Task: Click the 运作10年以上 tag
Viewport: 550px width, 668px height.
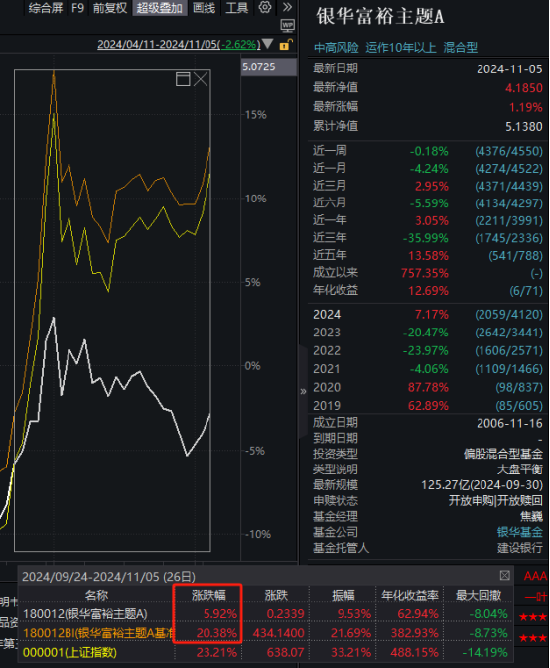Action: [400, 47]
